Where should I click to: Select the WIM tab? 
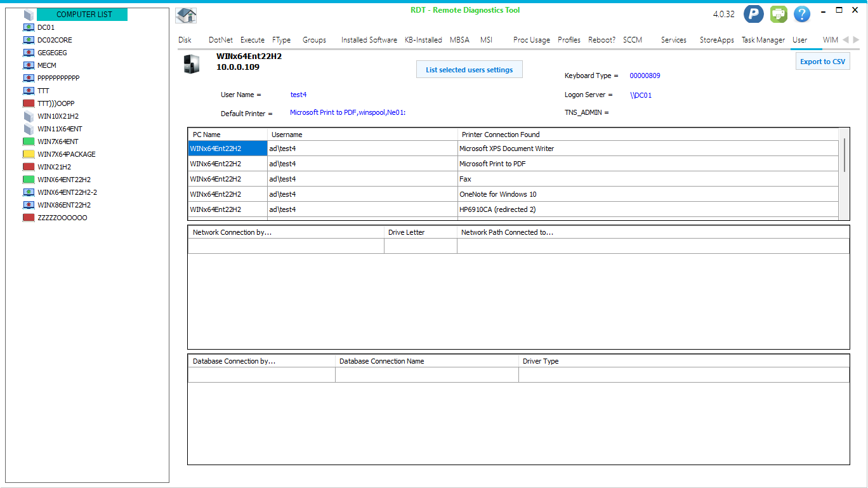click(x=831, y=40)
